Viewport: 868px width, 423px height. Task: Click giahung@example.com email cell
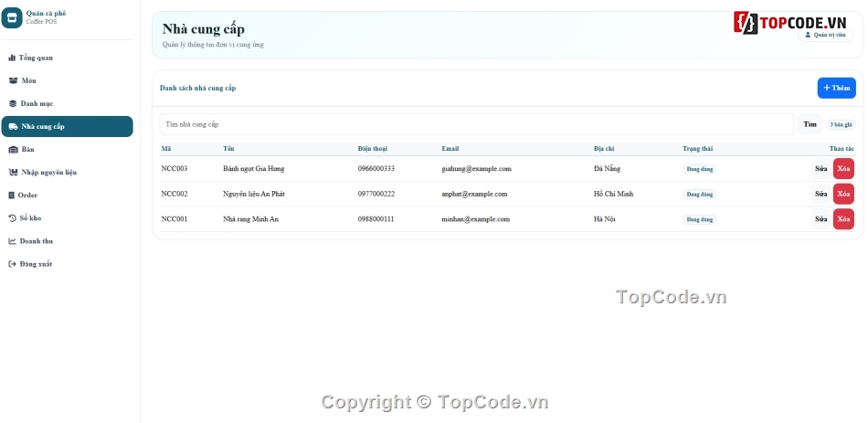point(476,168)
